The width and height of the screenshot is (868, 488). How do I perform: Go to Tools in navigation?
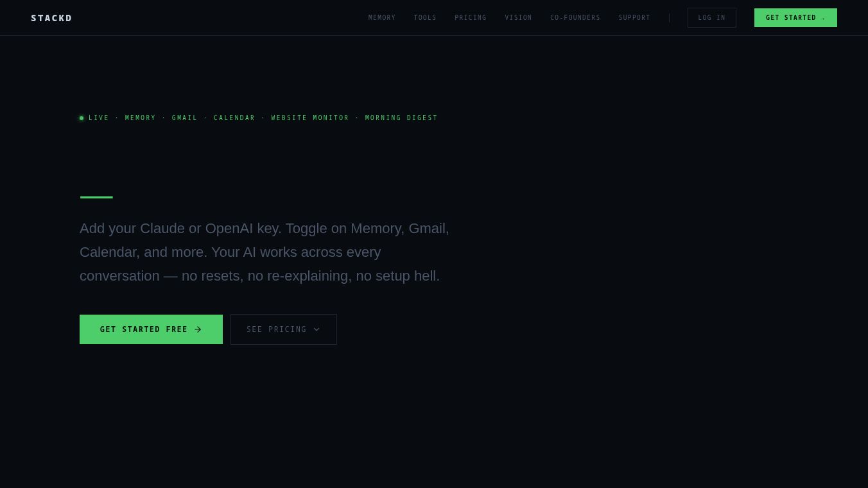(x=425, y=18)
